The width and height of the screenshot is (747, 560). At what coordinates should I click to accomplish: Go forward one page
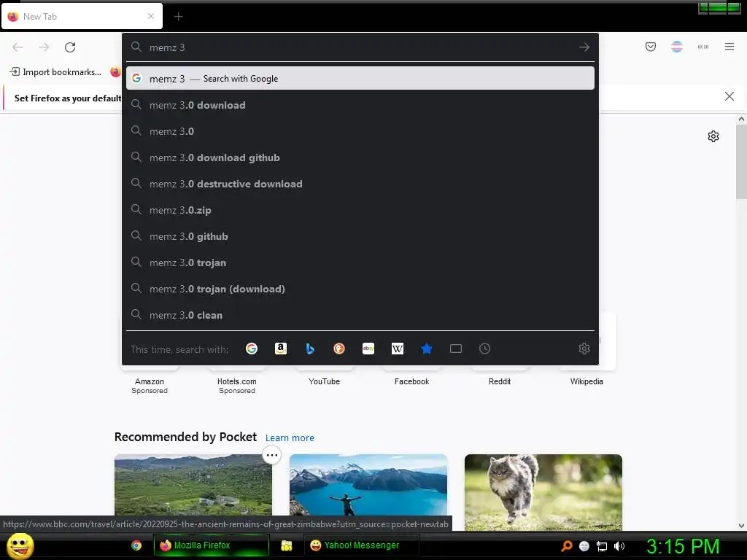(x=44, y=47)
